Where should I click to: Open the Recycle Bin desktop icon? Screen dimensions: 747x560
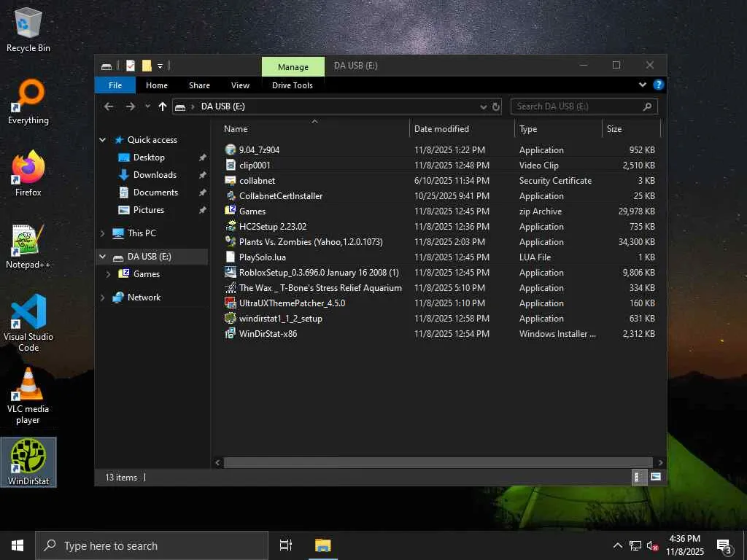(x=28, y=29)
